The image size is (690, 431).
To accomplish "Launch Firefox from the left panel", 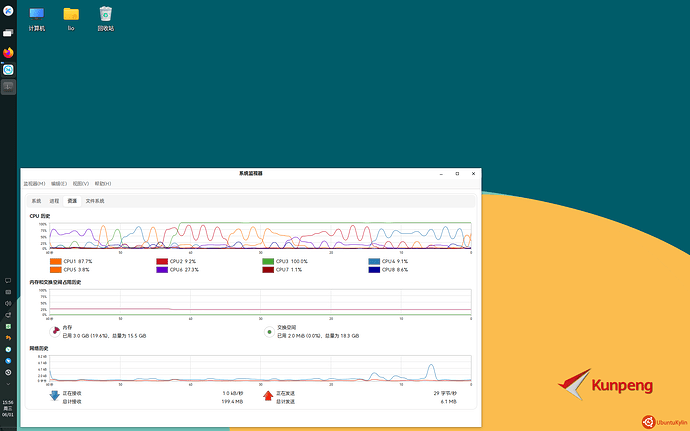I will click(x=8, y=51).
